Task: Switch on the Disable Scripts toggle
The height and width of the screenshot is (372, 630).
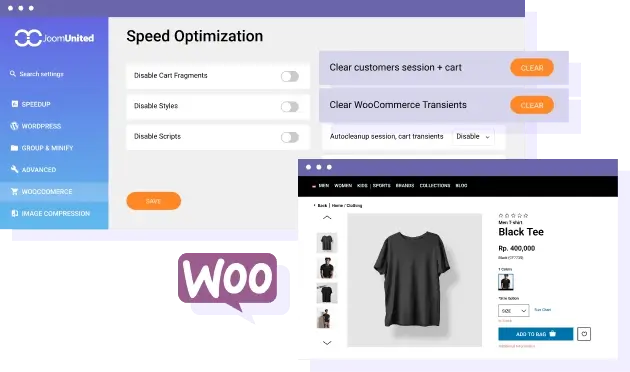Action: click(x=290, y=137)
